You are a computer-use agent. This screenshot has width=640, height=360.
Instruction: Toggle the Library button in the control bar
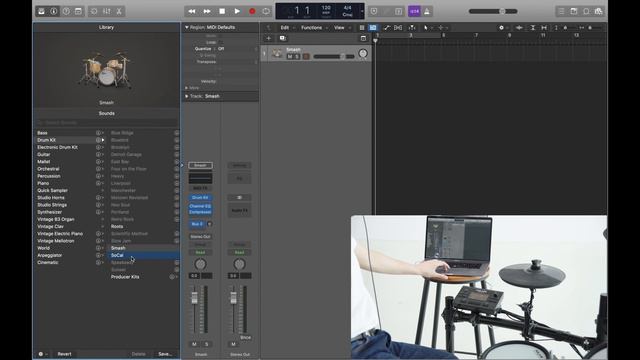pyautogui.click(x=41, y=11)
